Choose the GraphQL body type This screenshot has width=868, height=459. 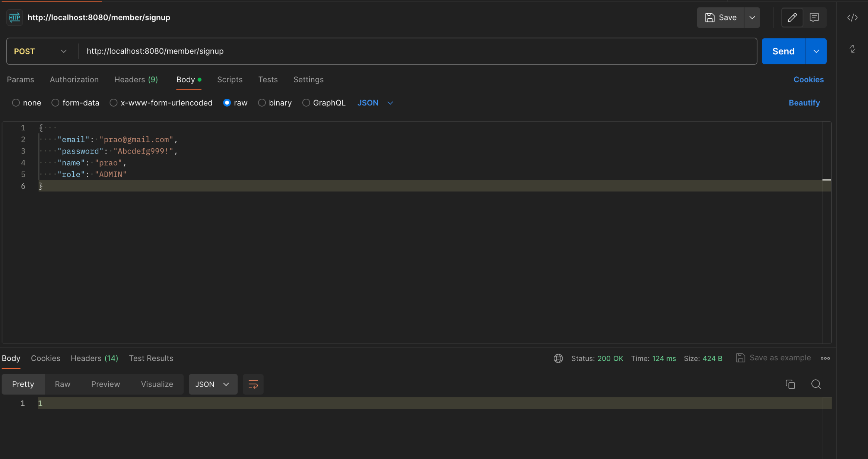point(306,103)
